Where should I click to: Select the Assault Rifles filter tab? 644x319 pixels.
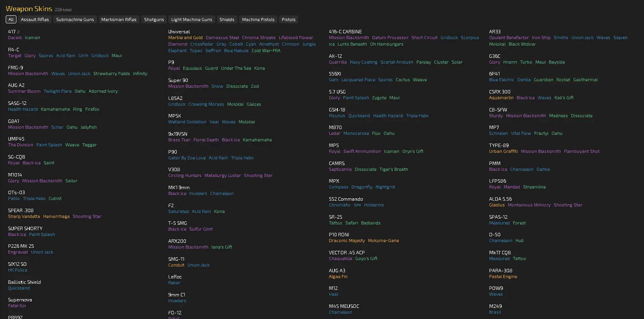coord(35,20)
